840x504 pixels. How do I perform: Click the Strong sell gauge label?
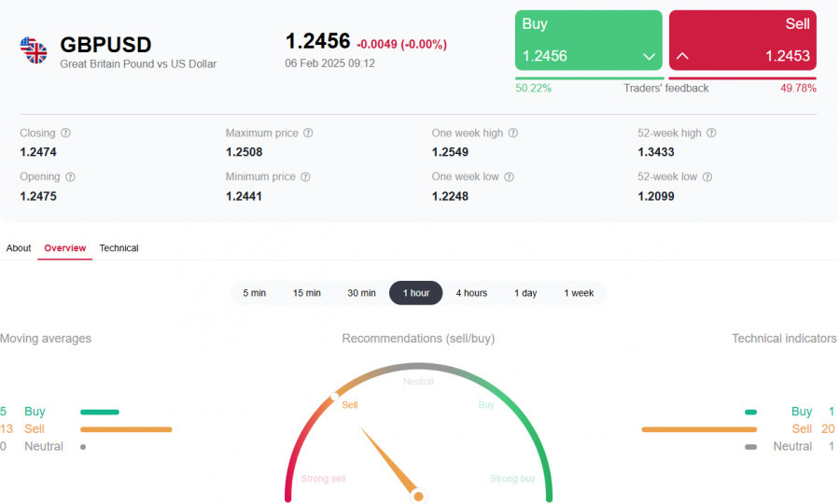[323, 478]
